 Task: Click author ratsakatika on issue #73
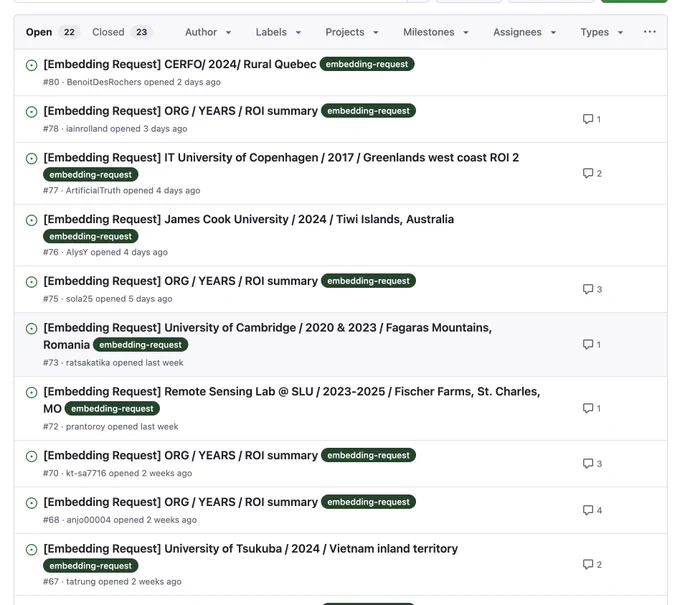coord(88,363)
